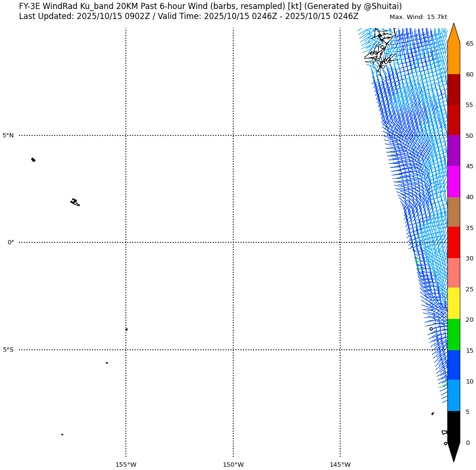Click the 155°W longitude label

pyautogui.click(x=126, y=465)
